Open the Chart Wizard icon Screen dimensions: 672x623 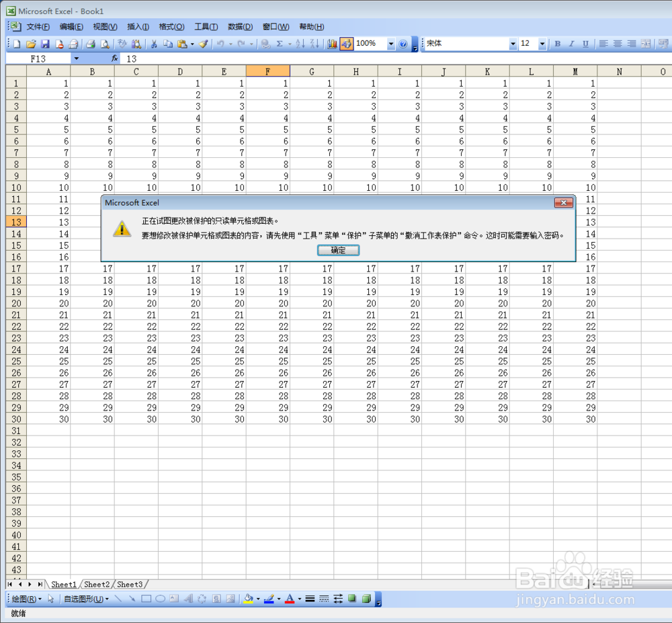(x=332, y=44)
